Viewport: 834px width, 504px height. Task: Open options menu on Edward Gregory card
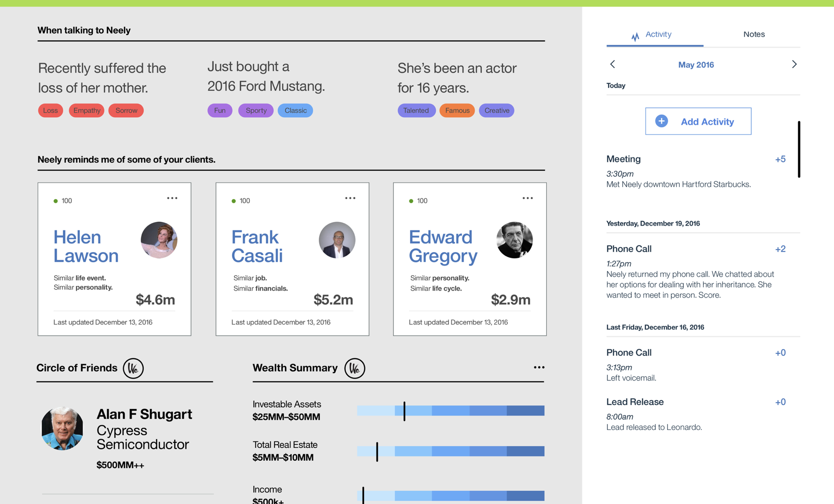pos(528,198)
